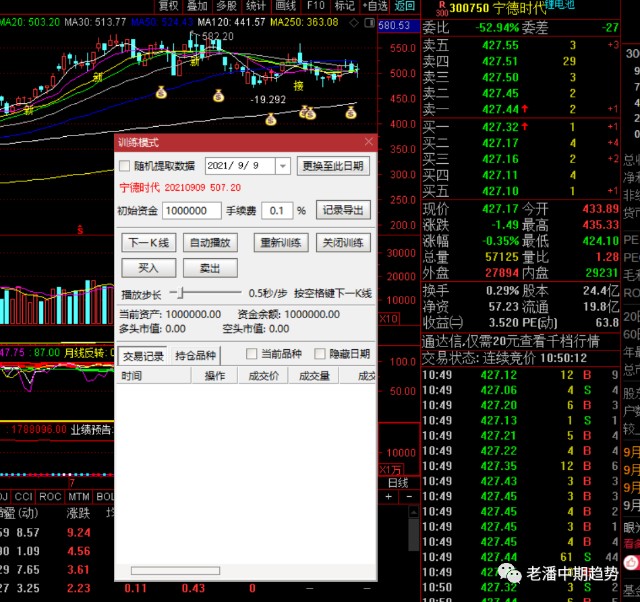This screenshot has height=602, width=640.
Task: Click the 手续费 percentage field
Action: (x=277, y=211)
